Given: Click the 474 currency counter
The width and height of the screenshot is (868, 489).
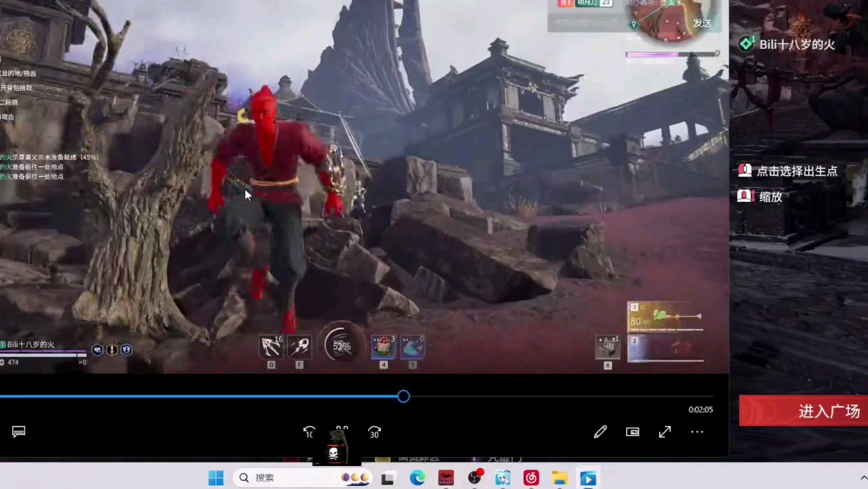Looking at the screenshot, I should point(13,362).
